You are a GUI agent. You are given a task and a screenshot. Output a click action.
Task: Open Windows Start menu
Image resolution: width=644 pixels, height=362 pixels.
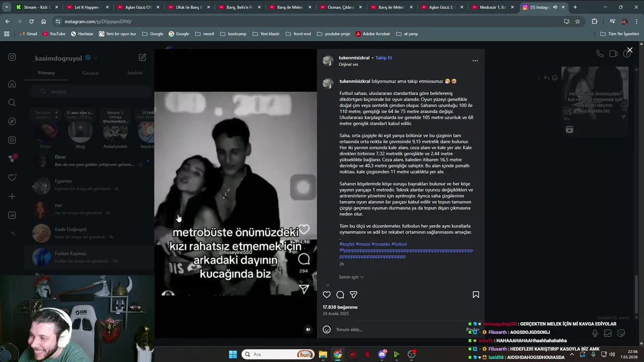point(232,354)
